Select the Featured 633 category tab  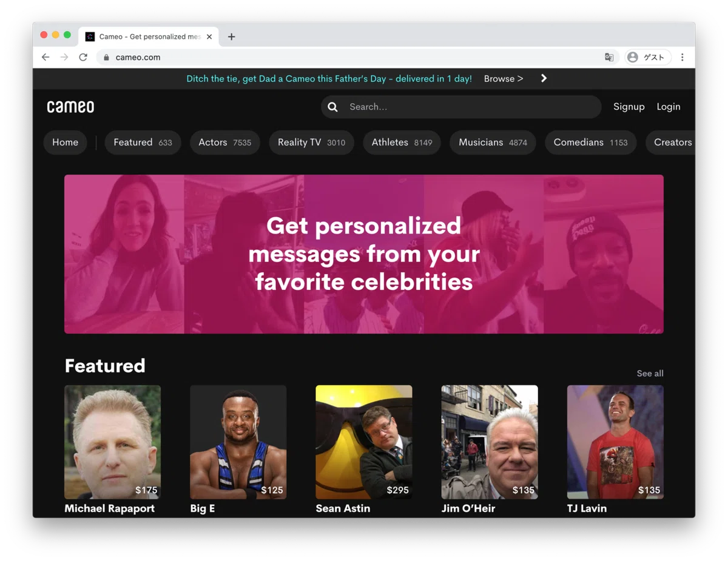143,143
